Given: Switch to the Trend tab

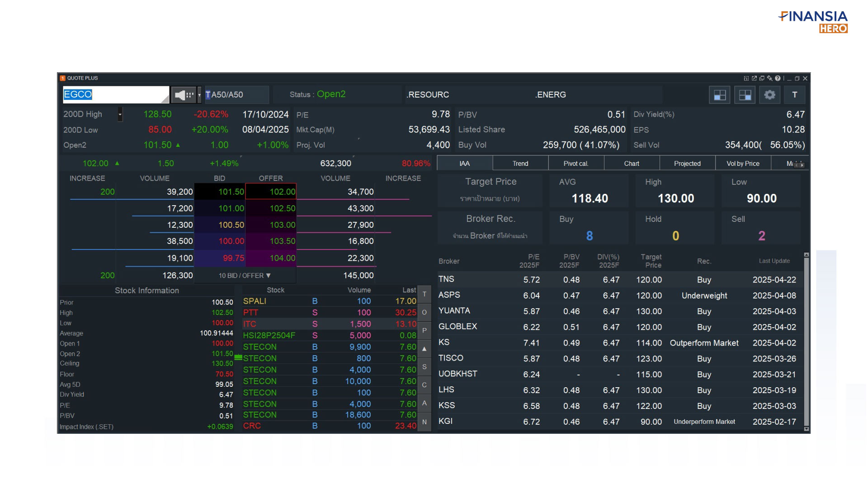Looking at the screenshot, I should click(520, 164).
